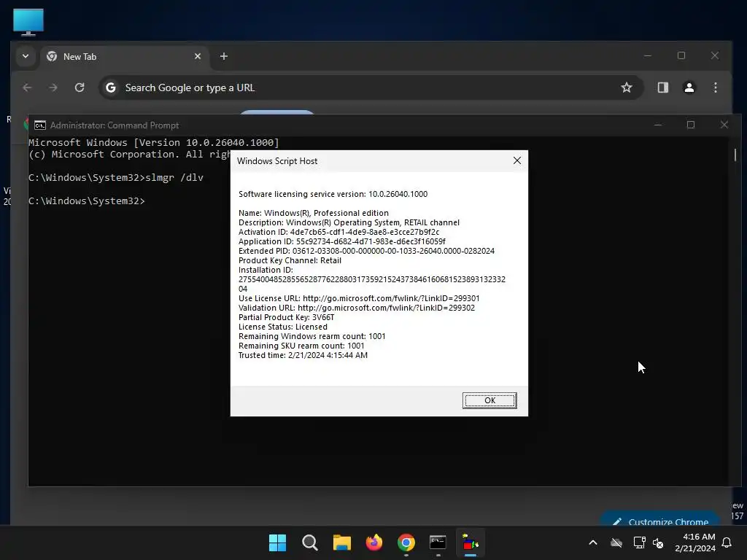The height and width of the screenshot is (560, 747).
Task: Click the muted volume tray icon
Action: point(659,542)
